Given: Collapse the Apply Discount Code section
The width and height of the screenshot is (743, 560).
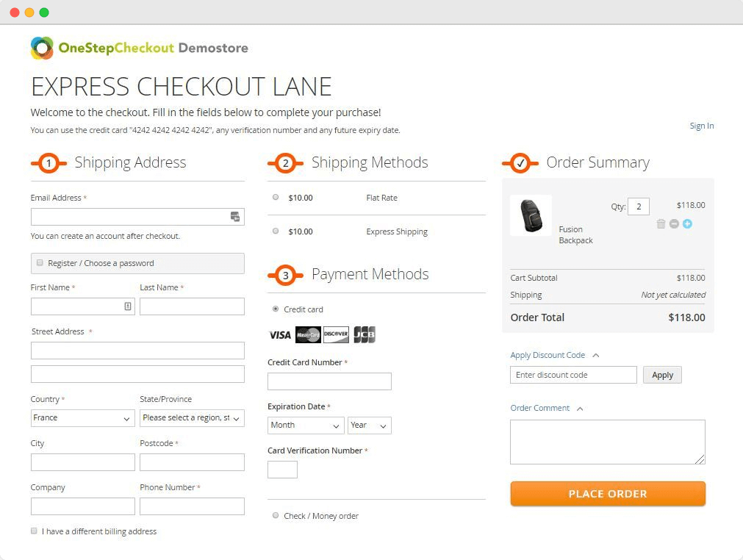Looking at the screenshot, I should (555, 355).
